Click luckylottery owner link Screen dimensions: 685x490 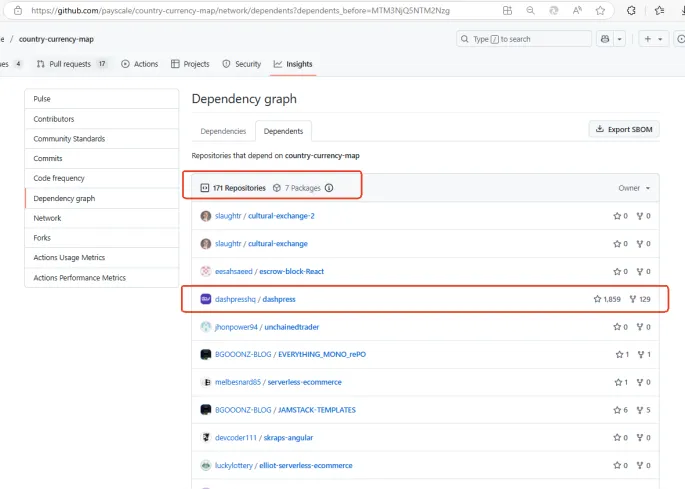click(x=234, y=466)
